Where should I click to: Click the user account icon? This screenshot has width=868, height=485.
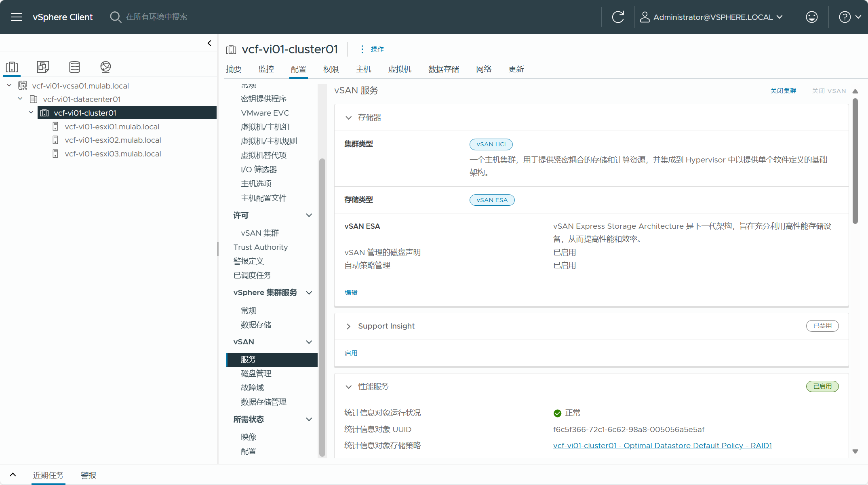(x=645, y=17)
